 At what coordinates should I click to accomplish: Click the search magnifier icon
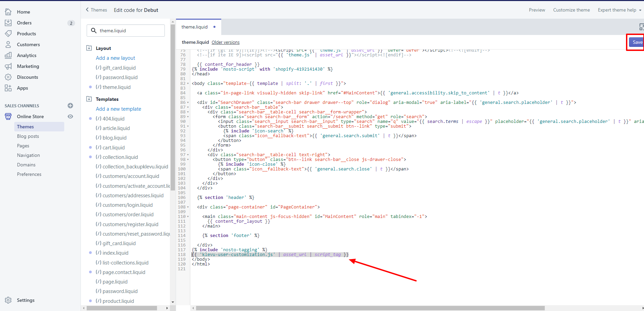point(94,31)
